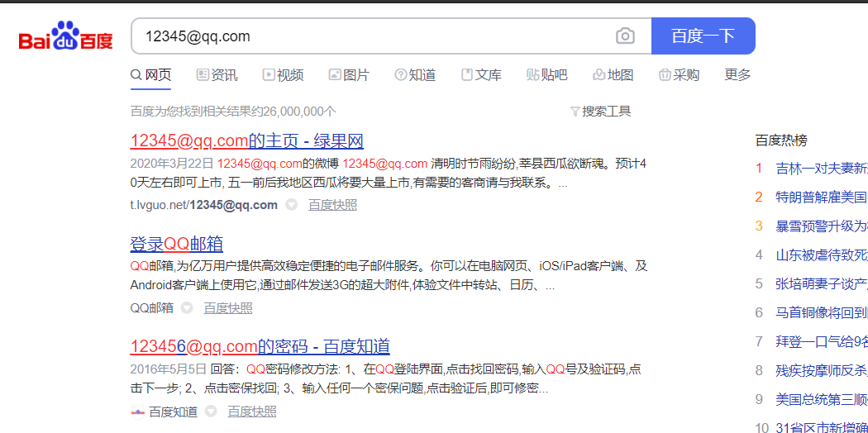This screenshot has width=868, height=433.
Task: Open hot item 7 拜登一口气给9名
Action: tap(821, 341)
